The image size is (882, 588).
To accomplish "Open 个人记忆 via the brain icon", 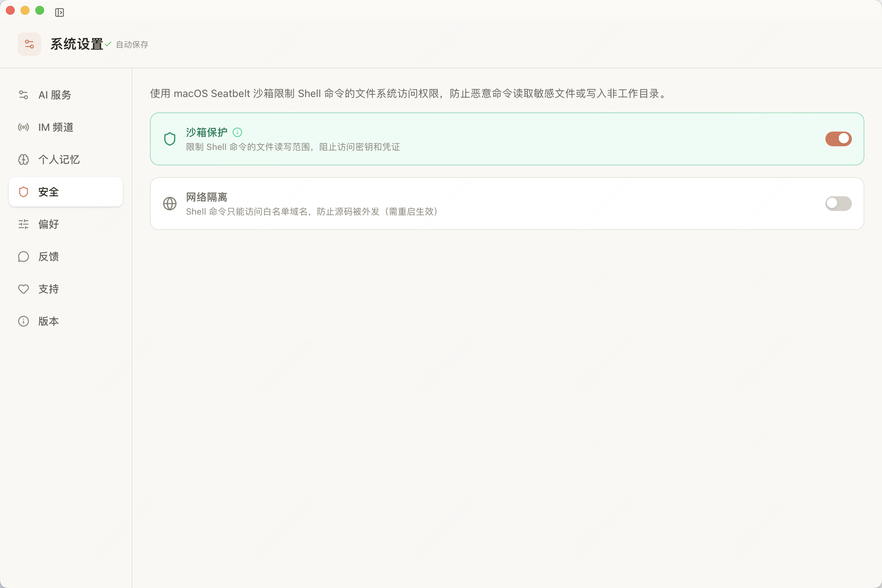I will click(23, 160).
